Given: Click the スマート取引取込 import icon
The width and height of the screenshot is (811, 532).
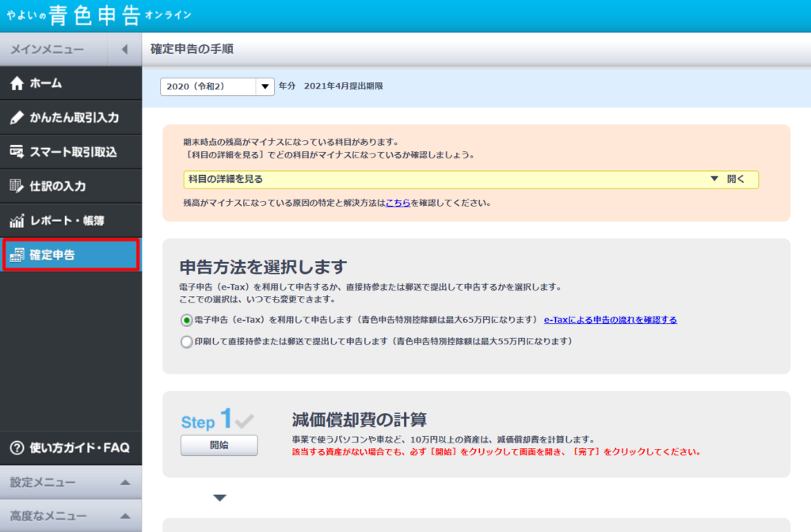Looking at the screenshot, I should [x=17, y=151].
